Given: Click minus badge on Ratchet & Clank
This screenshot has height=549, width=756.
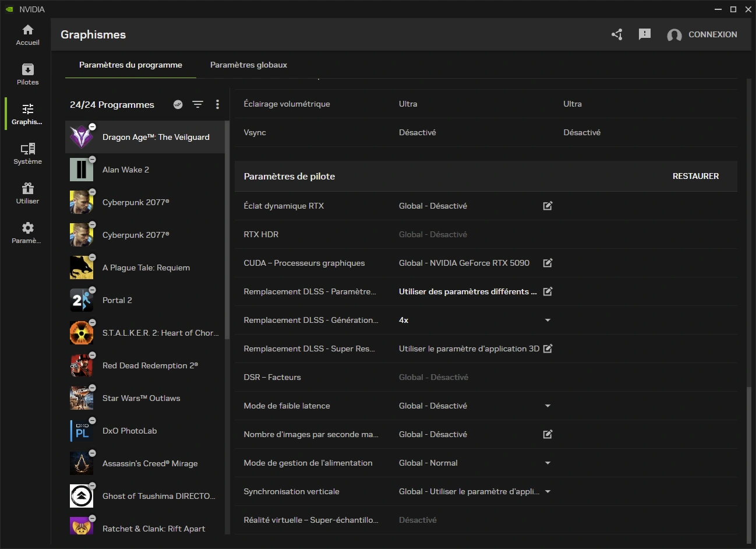Looking at the screenshot, I should (x=92, y=518).
